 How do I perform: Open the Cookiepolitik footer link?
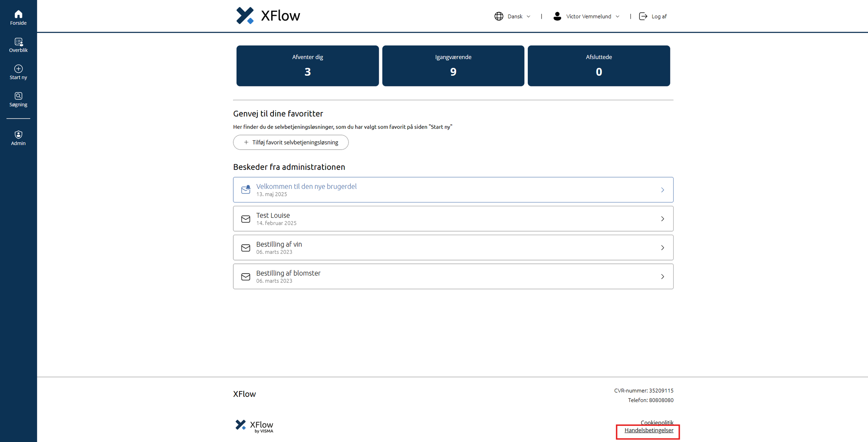[x=657, y=422]
